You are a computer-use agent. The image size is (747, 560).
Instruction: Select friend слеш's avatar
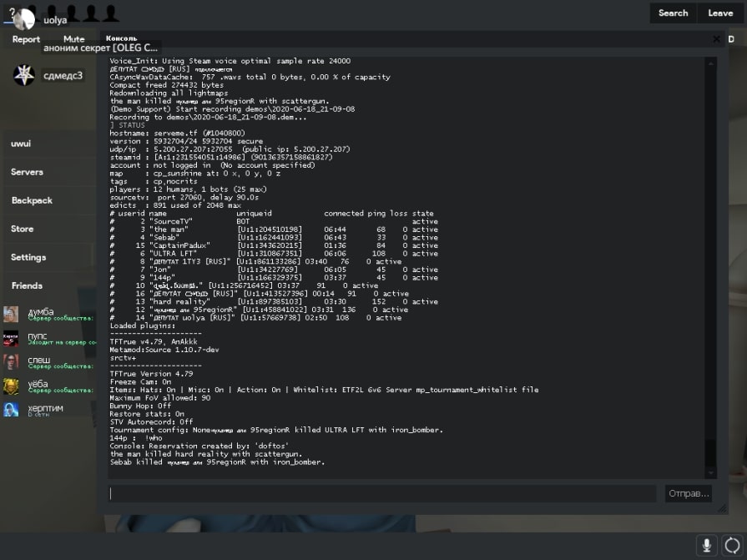pyautogui.click(x=11, y=361)
